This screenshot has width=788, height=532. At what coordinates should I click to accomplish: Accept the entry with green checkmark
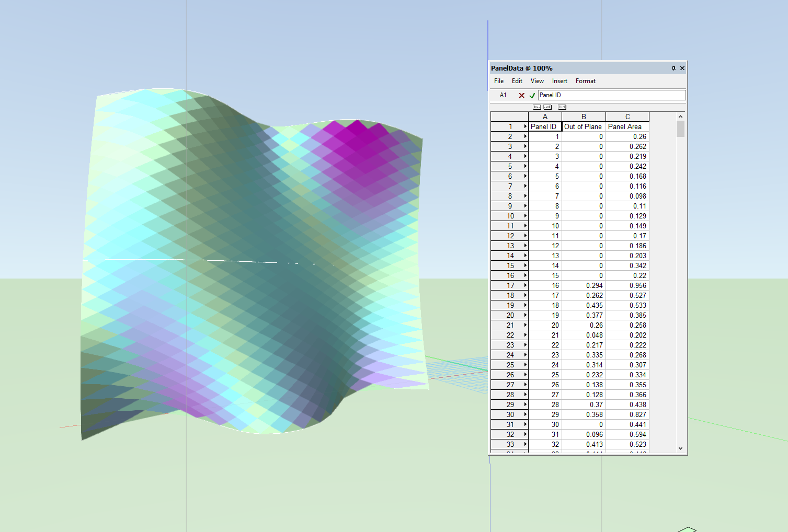click(532, 96)
